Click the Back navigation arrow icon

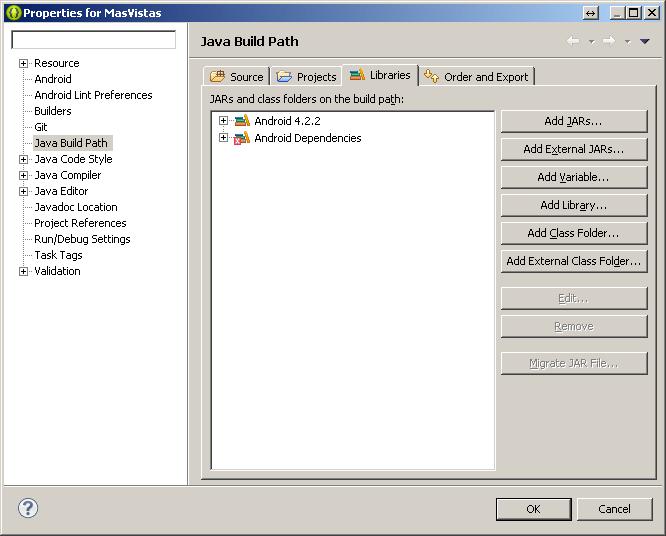(x=573, y=41)
